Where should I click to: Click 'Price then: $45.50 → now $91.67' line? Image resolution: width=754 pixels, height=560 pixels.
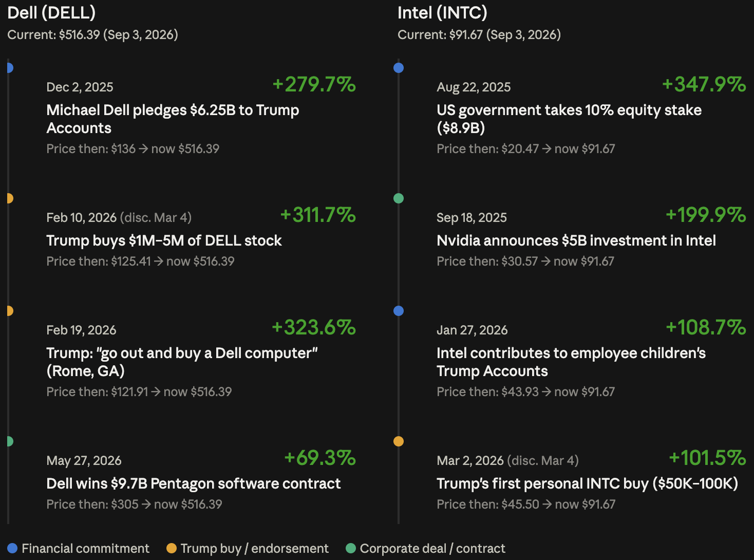526,505
